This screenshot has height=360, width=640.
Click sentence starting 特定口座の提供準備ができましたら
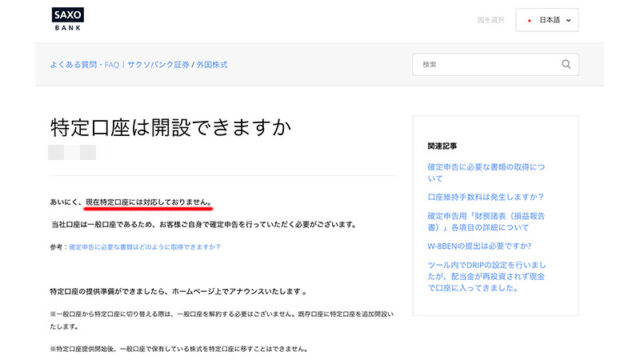pyautogui.click(x=178, y=291)
